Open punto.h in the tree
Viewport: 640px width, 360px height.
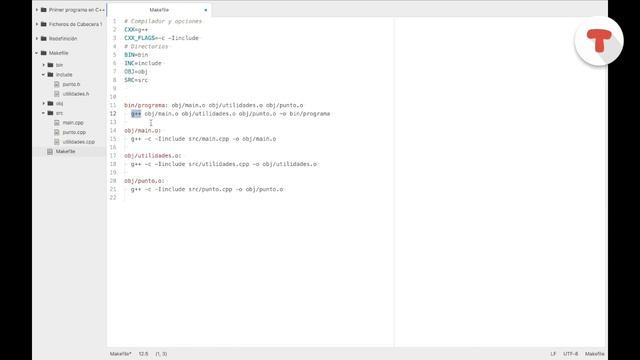pos(71,84)
